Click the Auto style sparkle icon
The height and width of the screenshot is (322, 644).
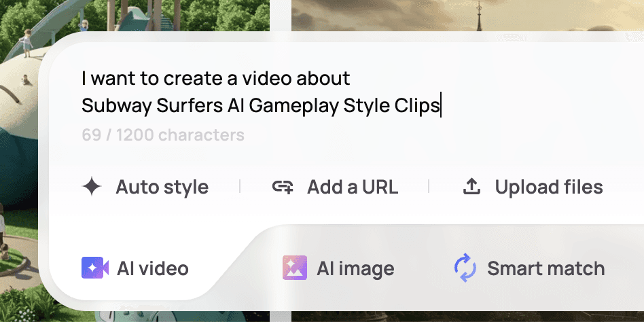pyautogui.click(x=92, y=187)
